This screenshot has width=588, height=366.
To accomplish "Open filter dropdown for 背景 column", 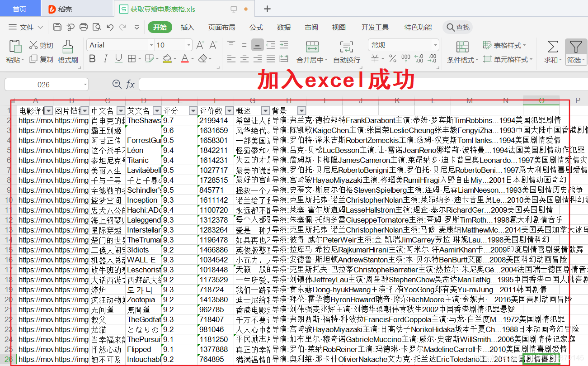I will pyautogui.click(x=301, y=110).
